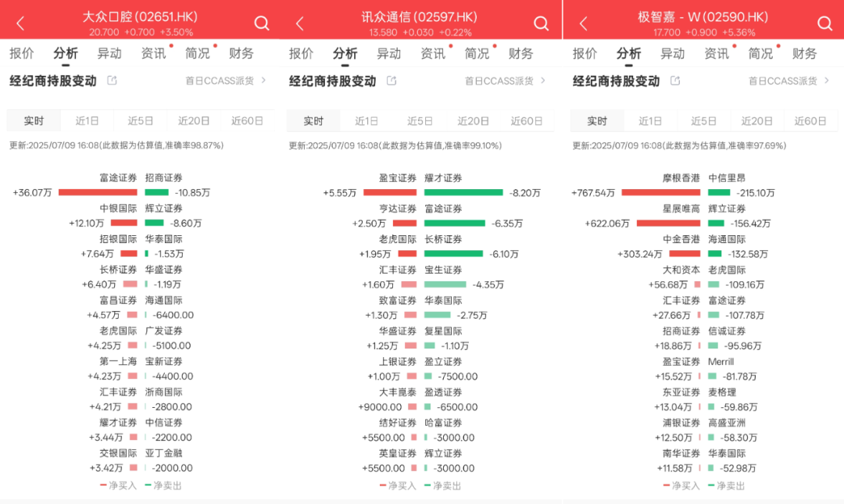This screenshot has width=844, height=504.
Task: Select 近60日 period in 大众口腔 panel
Action: pos(247,120)
